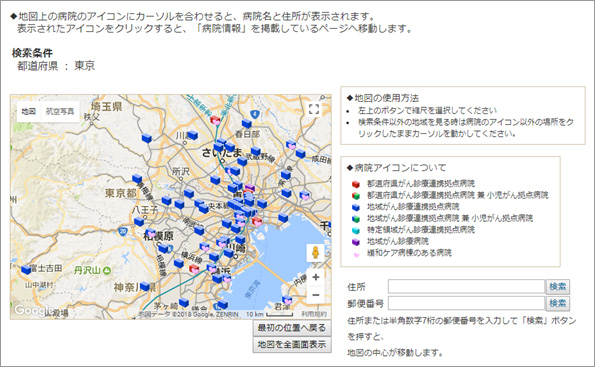
Task: Click pink heart legend icon 緩和ケア病棟のある病院
Action: (x=356, y=254)
